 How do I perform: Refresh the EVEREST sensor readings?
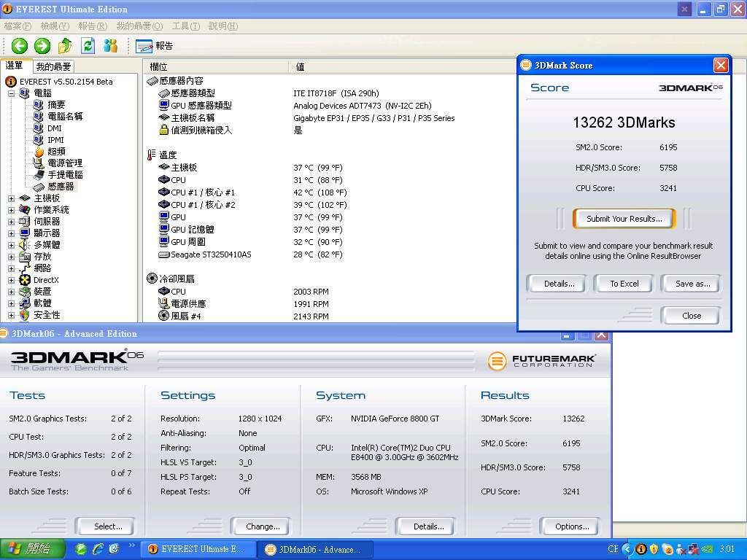[88, 46]
